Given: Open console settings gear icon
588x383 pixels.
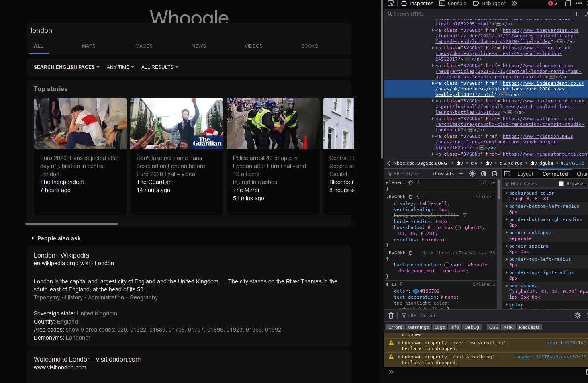Looking at the screenshot, I should 578,315.
